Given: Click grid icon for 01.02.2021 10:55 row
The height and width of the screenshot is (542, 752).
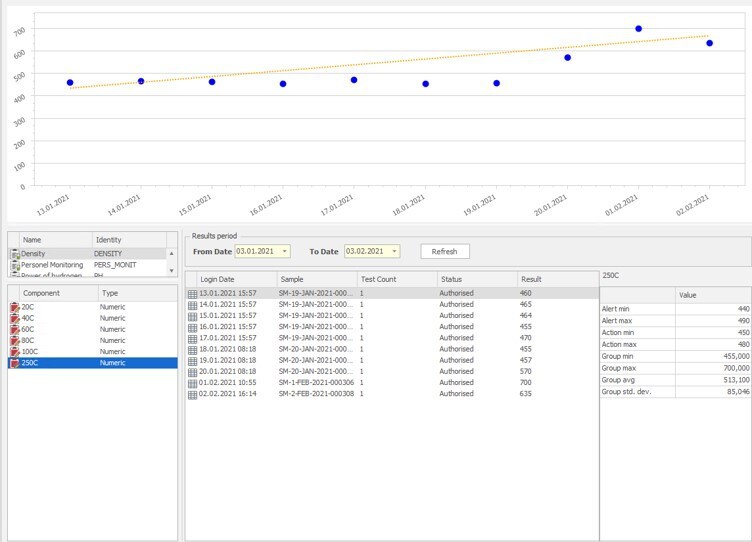Looking at the screenshot, I should point(192,383).
